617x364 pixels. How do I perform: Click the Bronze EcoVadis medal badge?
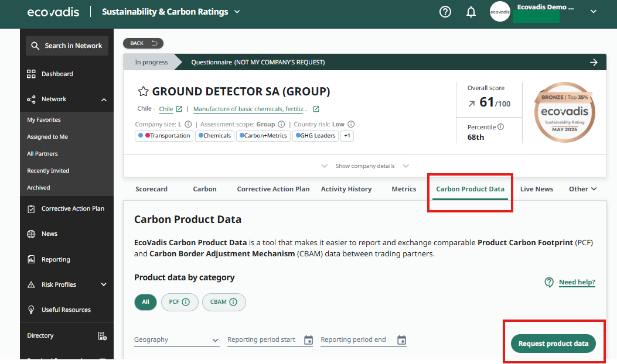564,112
